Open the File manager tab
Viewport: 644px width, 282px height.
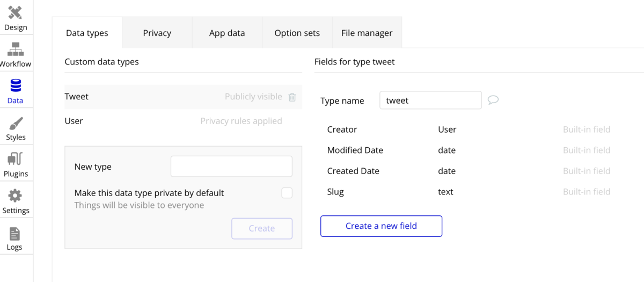point(367,33)
